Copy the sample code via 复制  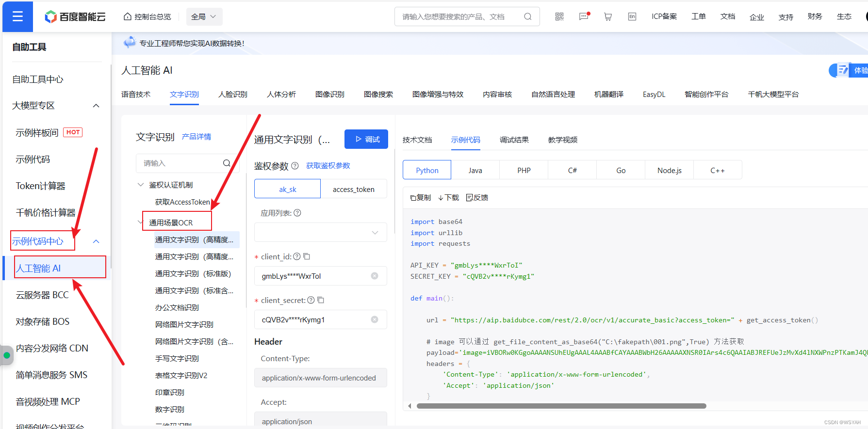[x=421, y=198]
